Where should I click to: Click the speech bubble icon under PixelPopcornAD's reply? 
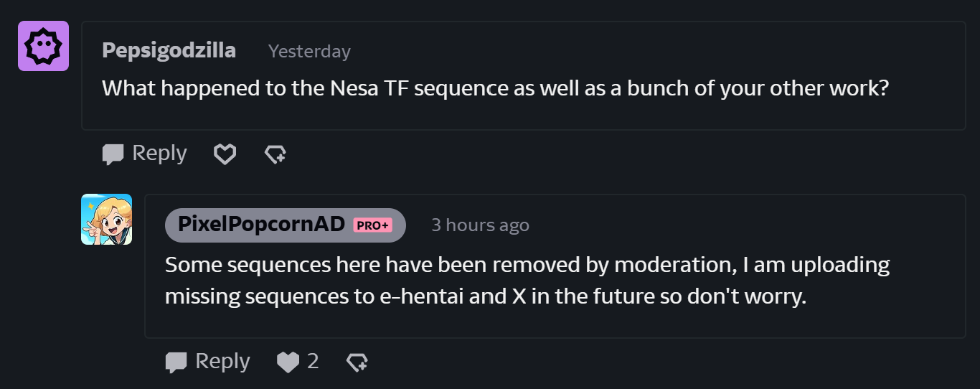point(176,362)
